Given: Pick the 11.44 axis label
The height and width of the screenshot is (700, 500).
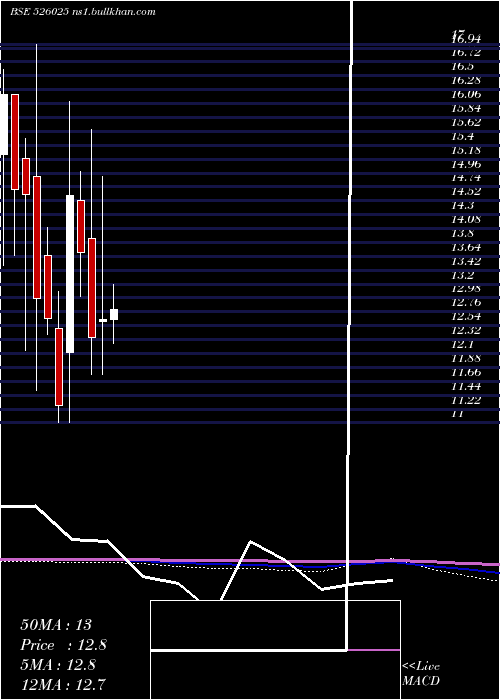Looking at the screenshot, I should pos(466,386).
